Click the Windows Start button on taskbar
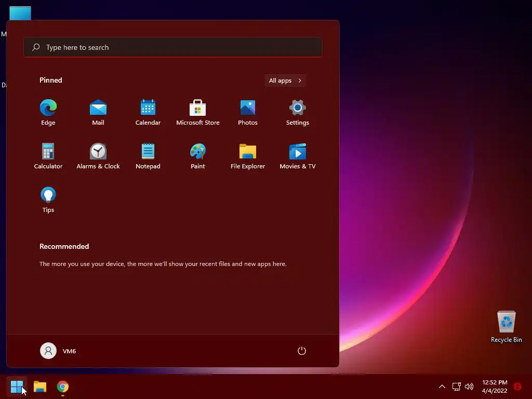 tap(17, 387)
